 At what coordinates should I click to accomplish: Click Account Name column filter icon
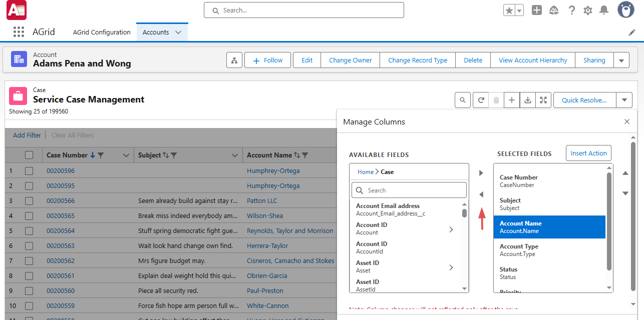click(x=305, y=155)
